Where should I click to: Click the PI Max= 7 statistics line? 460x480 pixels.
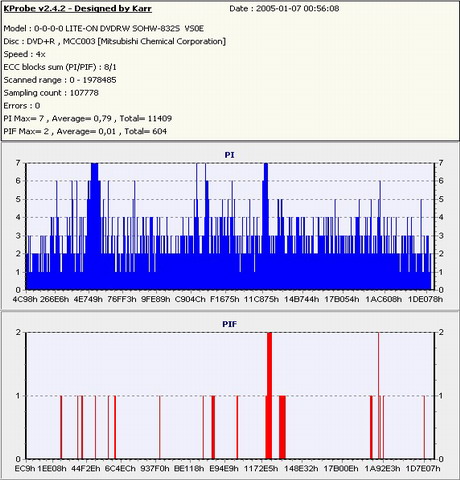(x=88, y=118)
